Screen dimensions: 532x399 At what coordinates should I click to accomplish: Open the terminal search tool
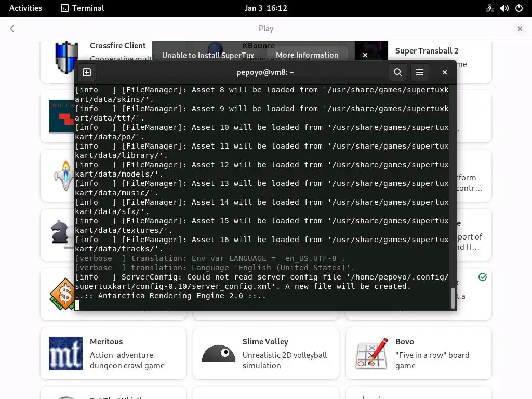(x=397, y=72)
